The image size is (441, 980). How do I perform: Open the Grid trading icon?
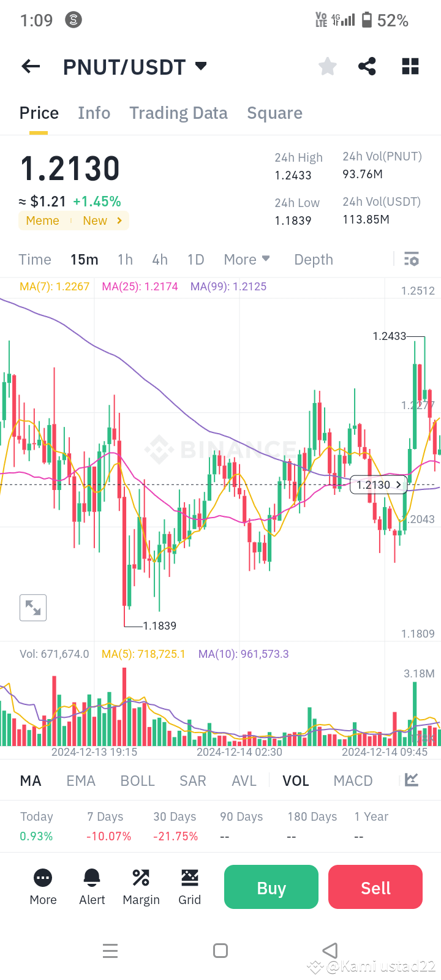point(190,878)
